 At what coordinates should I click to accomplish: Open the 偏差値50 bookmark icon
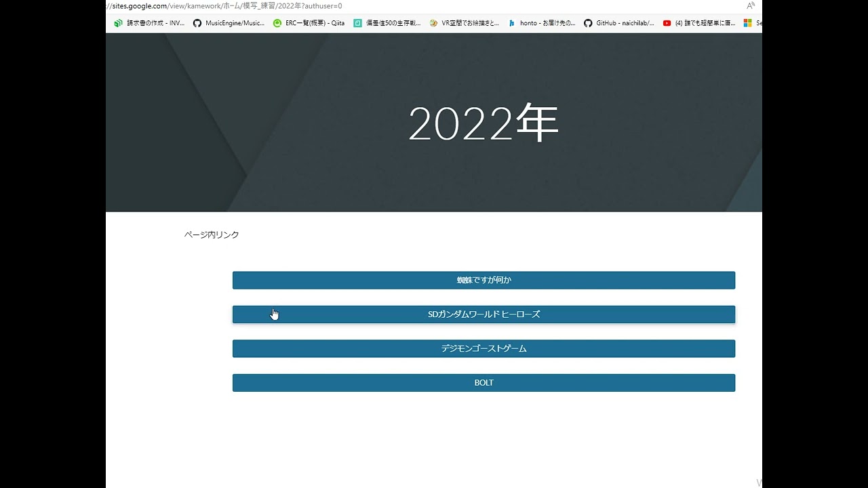coord(357,23)
